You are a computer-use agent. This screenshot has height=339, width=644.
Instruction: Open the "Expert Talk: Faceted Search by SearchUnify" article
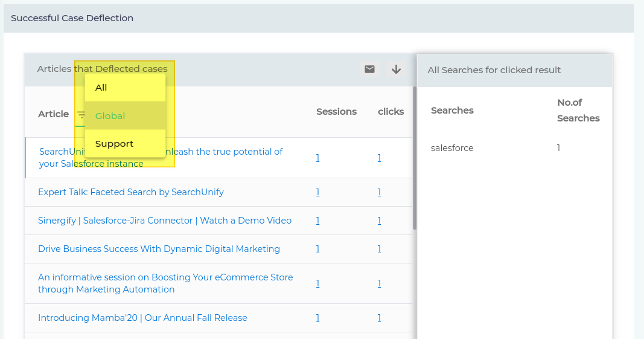tap(130, 192)
